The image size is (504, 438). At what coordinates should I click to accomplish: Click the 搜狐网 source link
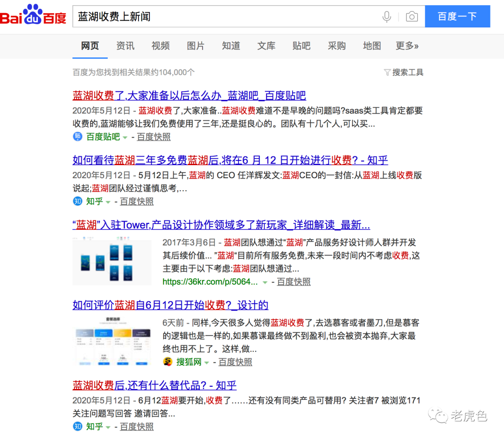189,362
